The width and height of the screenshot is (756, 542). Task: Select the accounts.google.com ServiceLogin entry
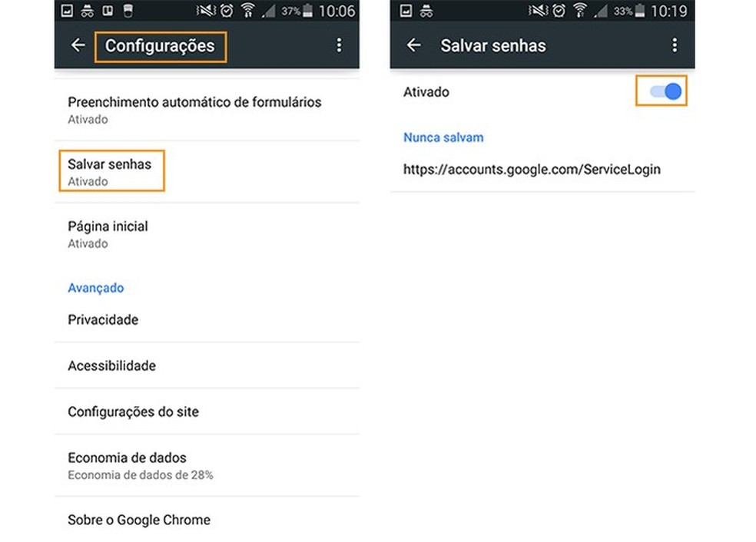542,169
